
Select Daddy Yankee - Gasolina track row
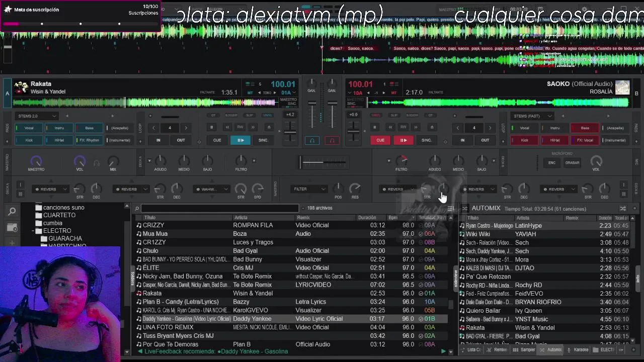pyautogui.click(x=291, y=319)
